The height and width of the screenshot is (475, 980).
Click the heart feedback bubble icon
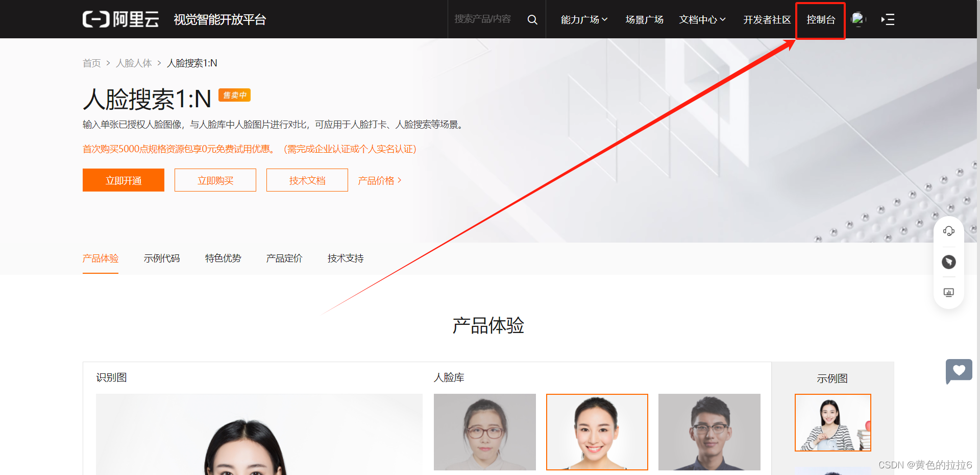pos(959,371)
